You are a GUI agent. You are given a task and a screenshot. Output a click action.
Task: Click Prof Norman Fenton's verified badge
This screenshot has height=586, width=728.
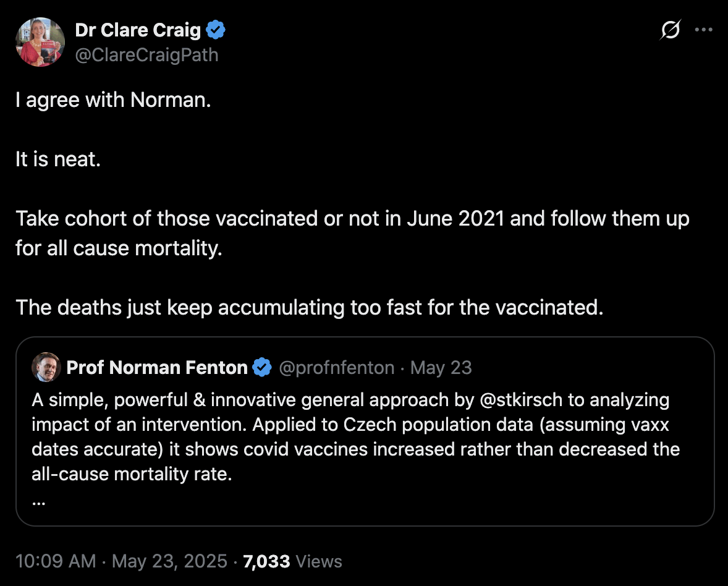tap(262, 368)
